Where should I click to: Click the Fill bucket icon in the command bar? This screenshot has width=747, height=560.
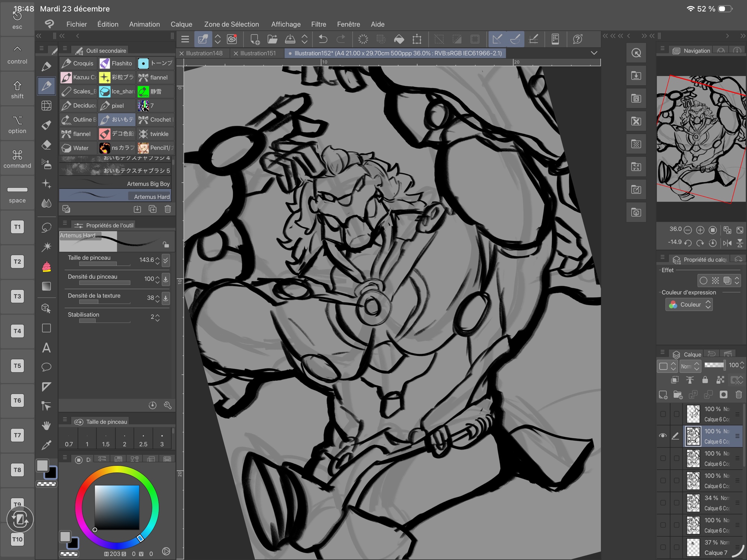tap(399, 39)
